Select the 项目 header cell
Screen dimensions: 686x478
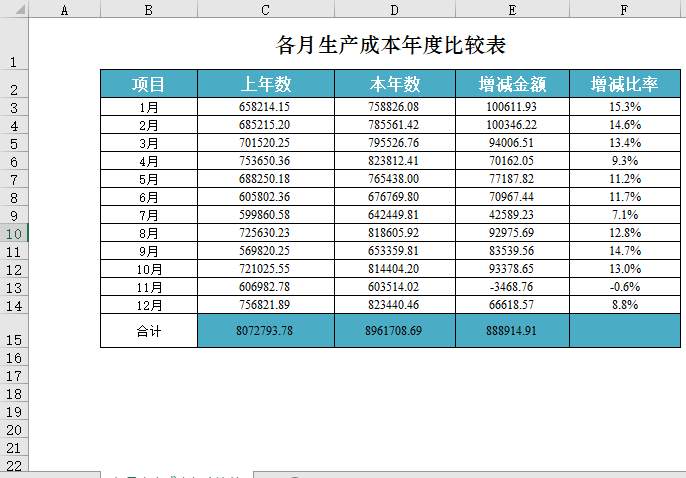click(x=149, y=84)
